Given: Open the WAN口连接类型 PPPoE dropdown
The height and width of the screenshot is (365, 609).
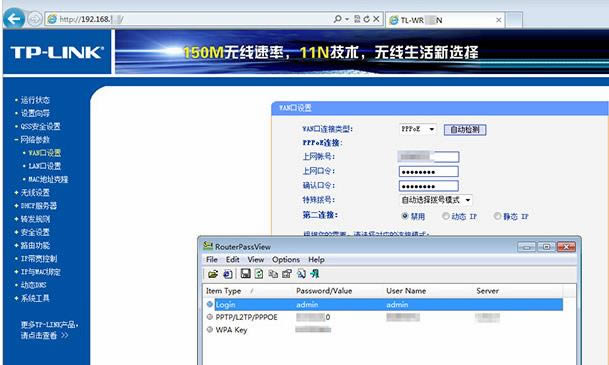Looking at the screenshot, I should [x=418, y=129].
